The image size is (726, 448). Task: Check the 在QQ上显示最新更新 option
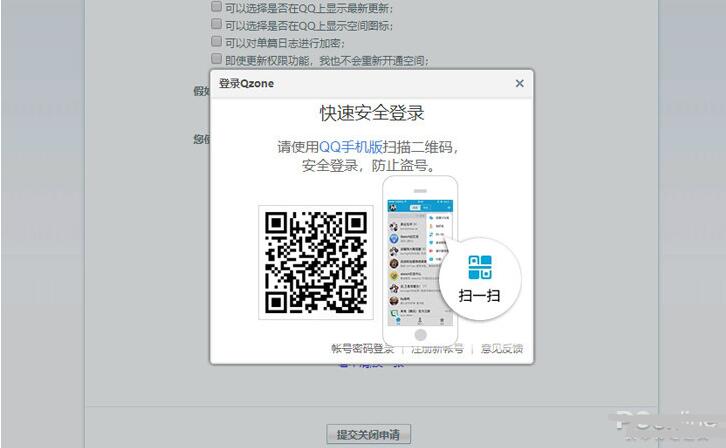216,6
